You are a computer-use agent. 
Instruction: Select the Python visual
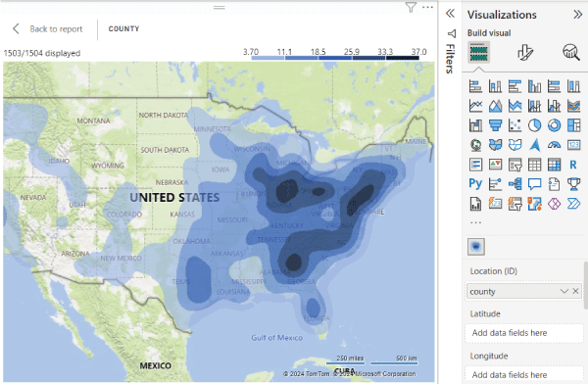[475, 184]
